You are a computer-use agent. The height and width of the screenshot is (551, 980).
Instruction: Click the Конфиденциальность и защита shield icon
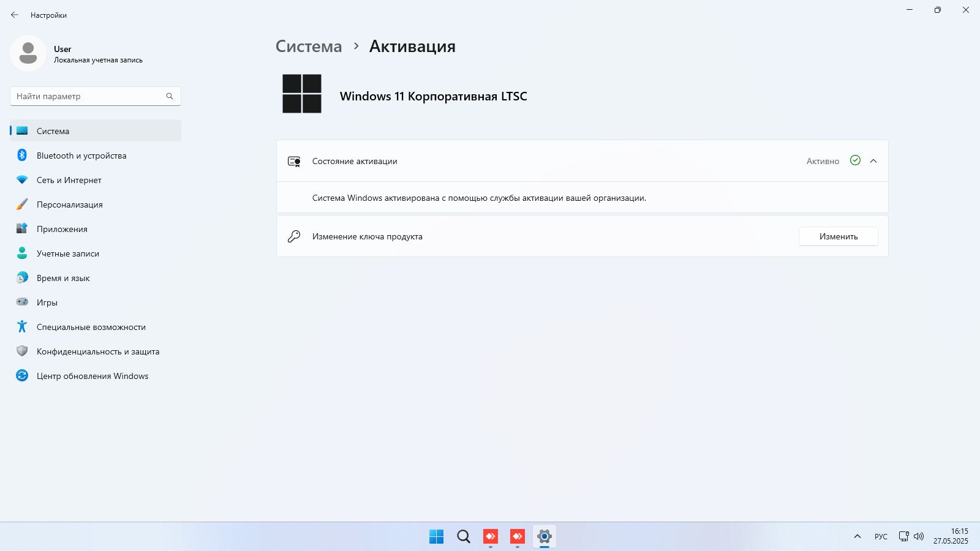[22, 351]
